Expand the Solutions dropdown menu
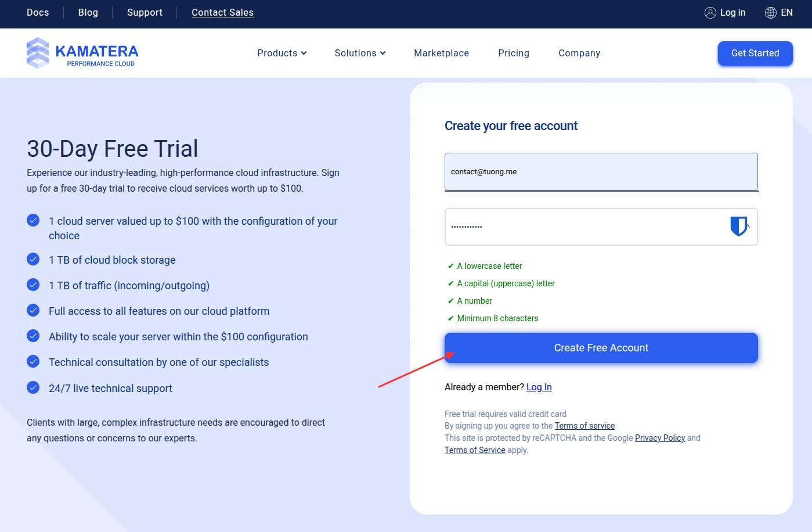This screenshot has height=532, width=812. [x=360, y=53]
